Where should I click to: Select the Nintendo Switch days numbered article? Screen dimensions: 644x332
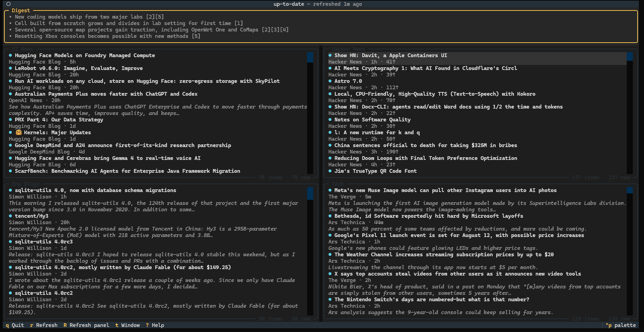coord(432,300)
